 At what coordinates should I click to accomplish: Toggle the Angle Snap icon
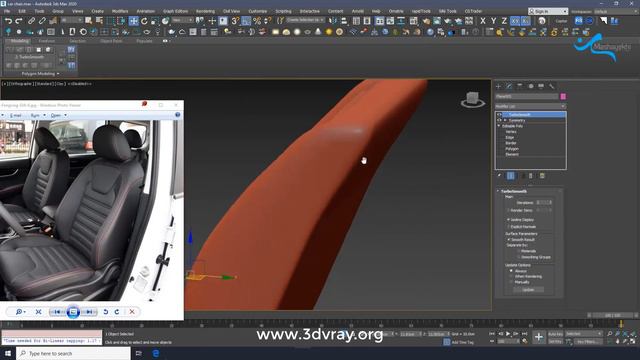click(246, 21)
